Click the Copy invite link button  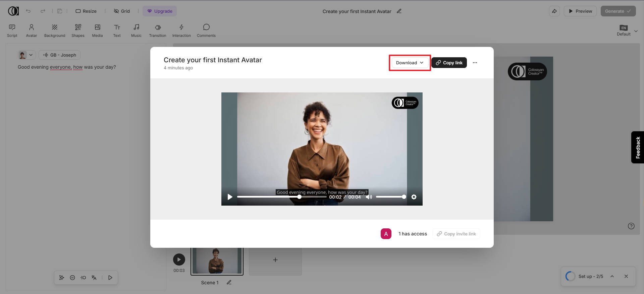[456, 234]
